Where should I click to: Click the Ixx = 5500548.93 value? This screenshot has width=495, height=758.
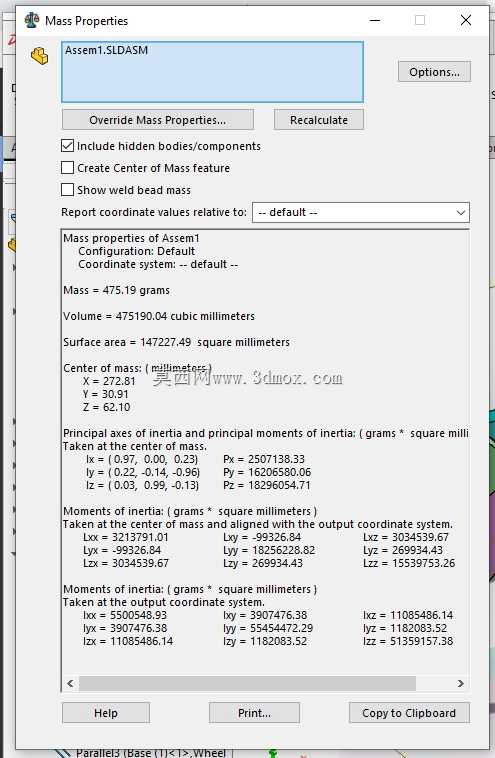click(125, 615)
